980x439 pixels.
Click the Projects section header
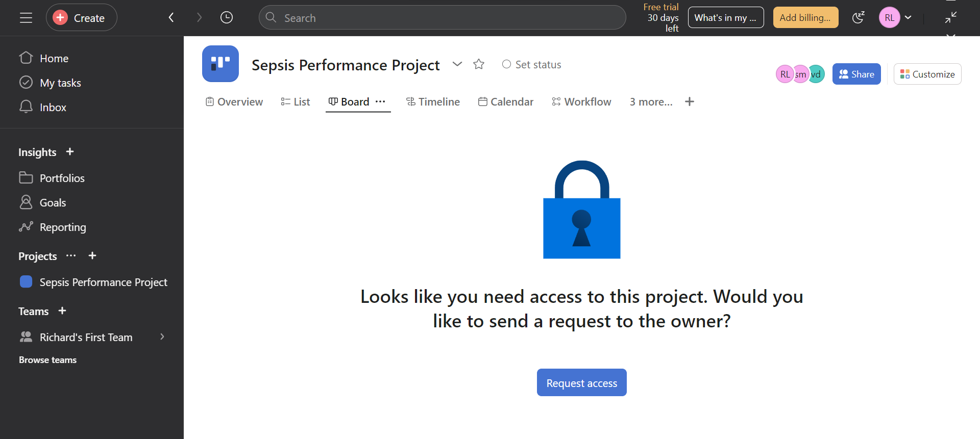point(38,256)
